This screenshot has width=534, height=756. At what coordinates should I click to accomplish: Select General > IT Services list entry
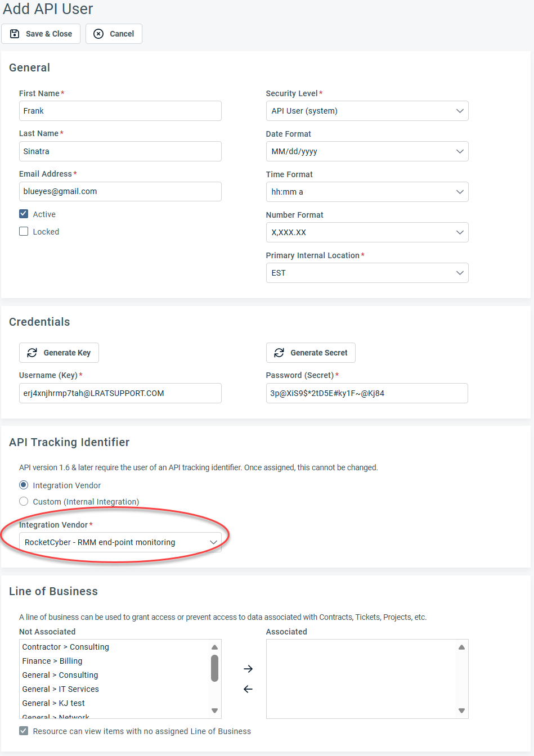(x=61, y=689)
